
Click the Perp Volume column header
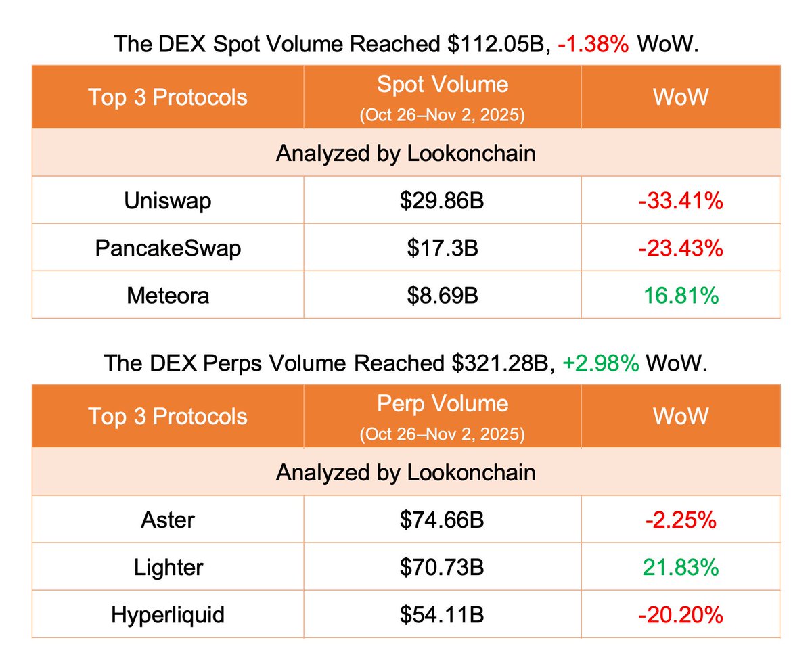[x=442, y=404]
